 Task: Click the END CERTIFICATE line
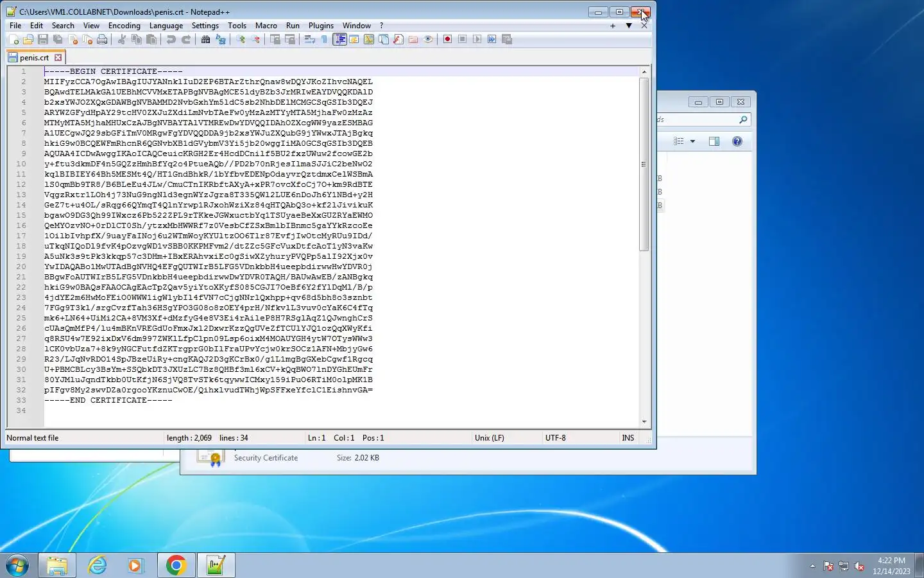[108, 400]
